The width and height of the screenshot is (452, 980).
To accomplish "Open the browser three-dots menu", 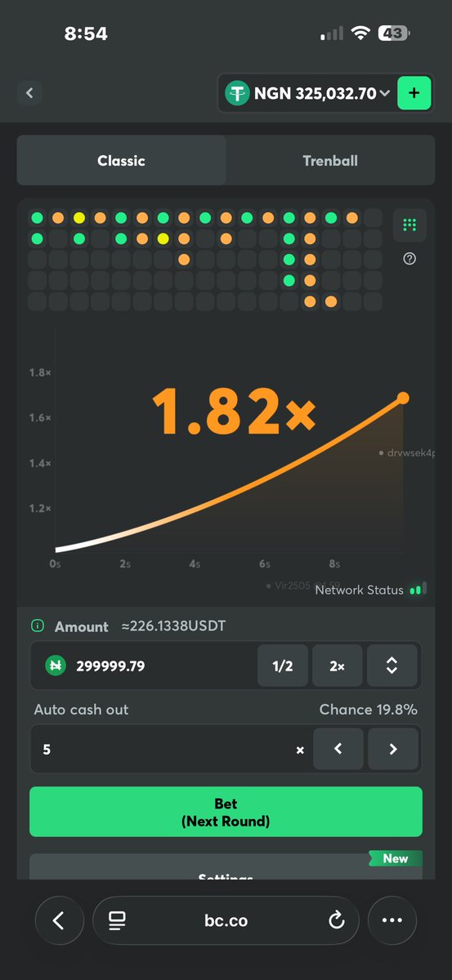I will click(392, 920).
